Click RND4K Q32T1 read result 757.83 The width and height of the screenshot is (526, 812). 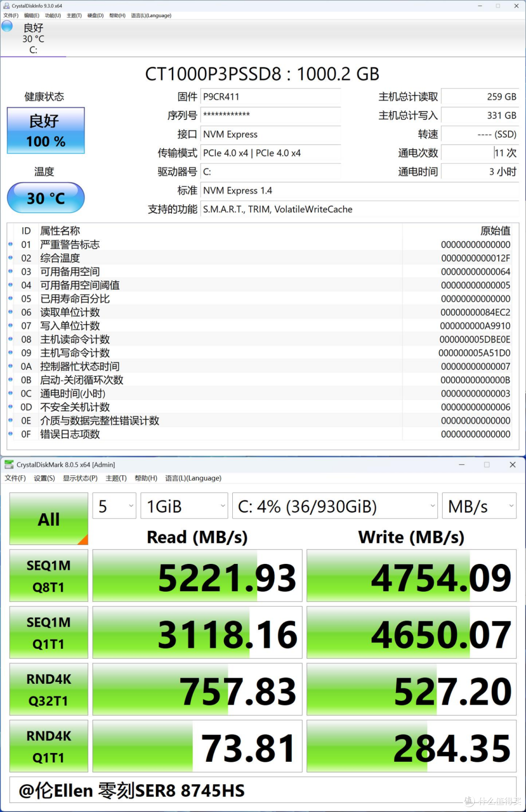click(x=197, y=689)
